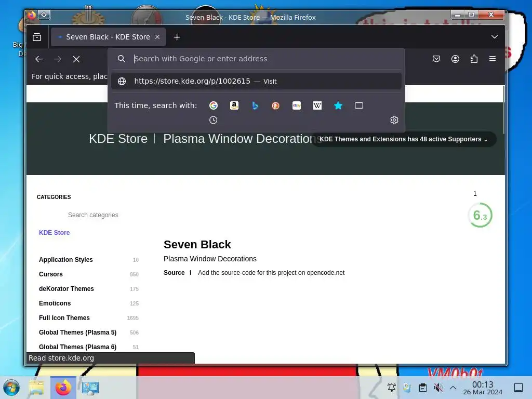Open notifications bell in system tray
The height and width of the screenshot is (399, 532).
click(392, 388)
